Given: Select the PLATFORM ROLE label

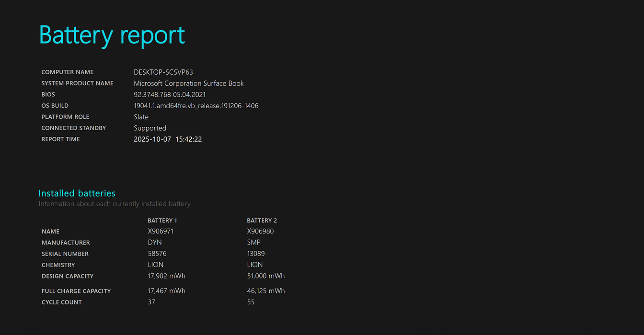Looking at the screenshot, I should pyautogui.click(x=66, y=117).
